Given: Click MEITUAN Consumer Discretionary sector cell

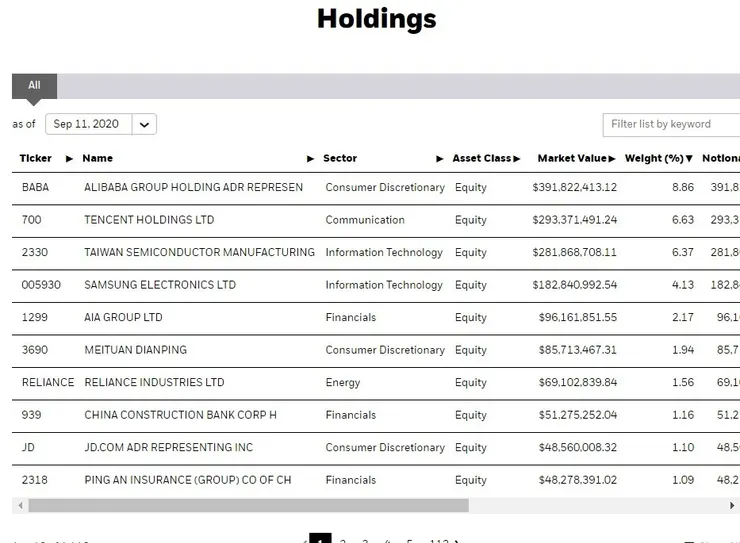Looking at the screenshot, I should click(x=385, y=350).
